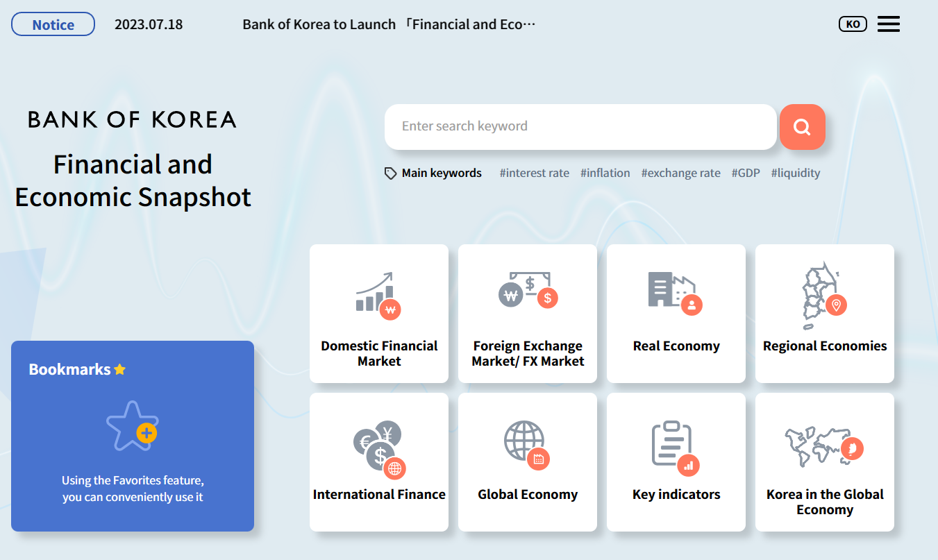Click the Financial and Economic Snapshot title
Screen dimensions: 938x560
(x=133, y=180)
